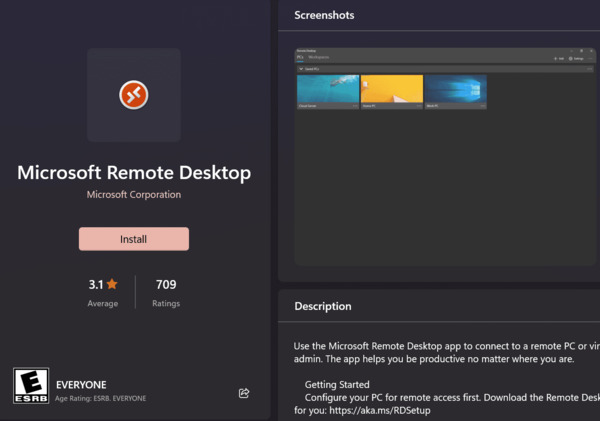
Task: Open the app screenshot preview
Action: (445, 156)
